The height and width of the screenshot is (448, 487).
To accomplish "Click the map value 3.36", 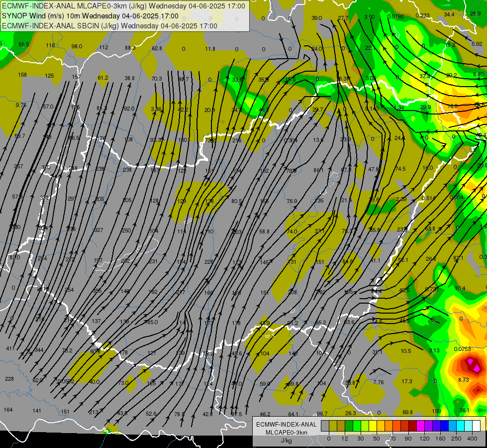I will (156, 109).
